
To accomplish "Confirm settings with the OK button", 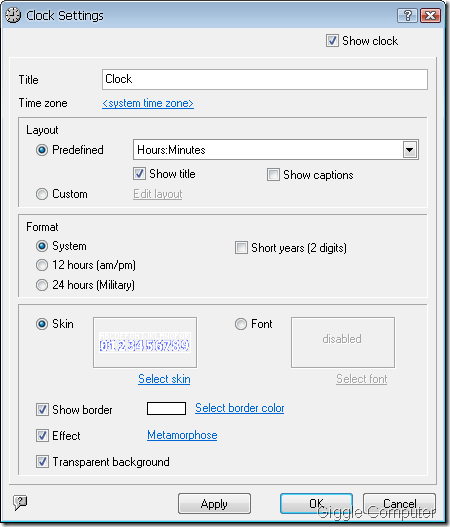I will coord(316,503).
